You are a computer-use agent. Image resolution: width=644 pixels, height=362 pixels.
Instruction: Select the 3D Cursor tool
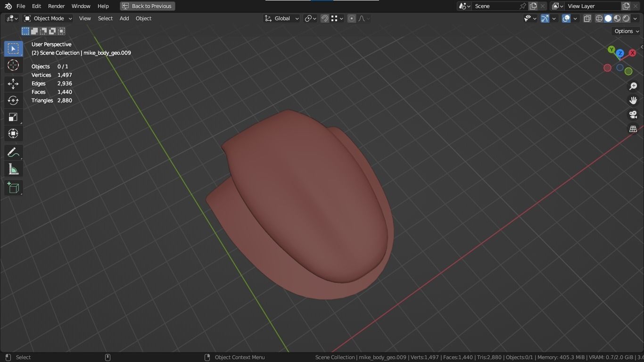point(13,65)
